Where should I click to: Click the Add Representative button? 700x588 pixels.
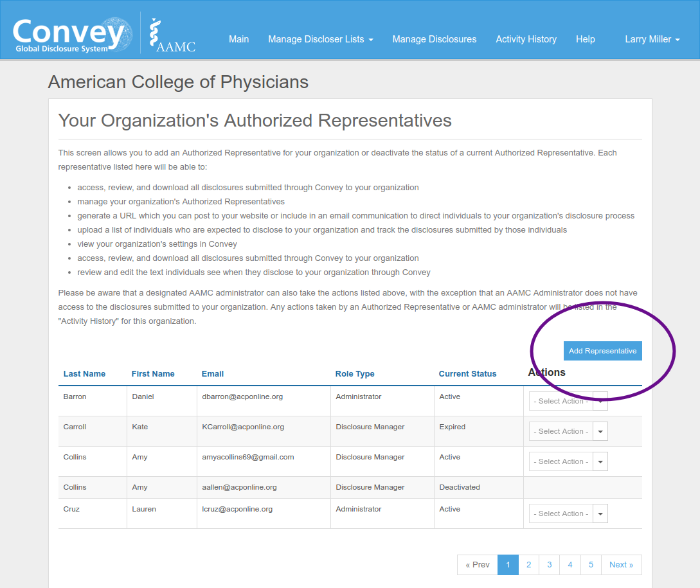[x=603, y=351]
